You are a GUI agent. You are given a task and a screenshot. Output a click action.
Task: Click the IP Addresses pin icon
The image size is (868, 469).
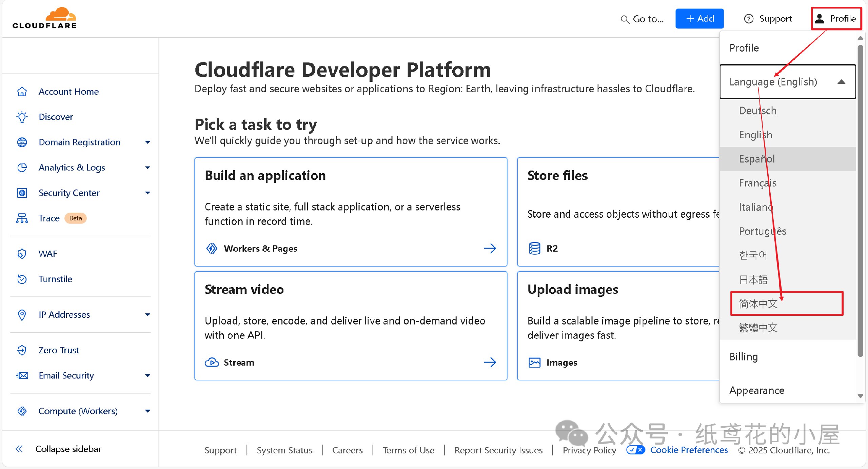point(22,315)
